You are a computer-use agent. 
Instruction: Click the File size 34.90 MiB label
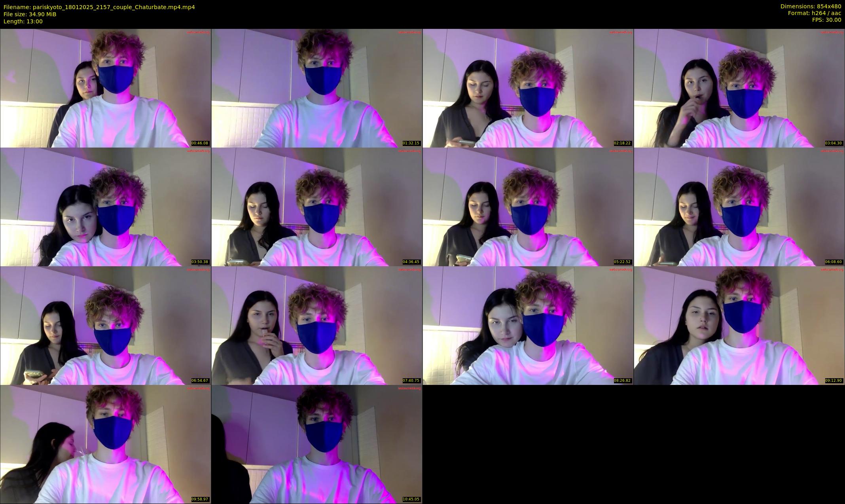(30, 14)
